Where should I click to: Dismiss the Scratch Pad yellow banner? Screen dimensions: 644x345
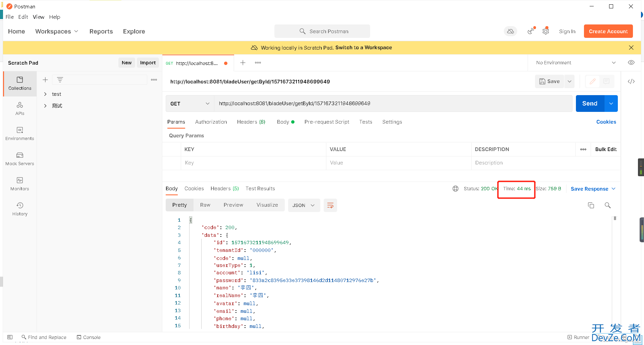631,48
